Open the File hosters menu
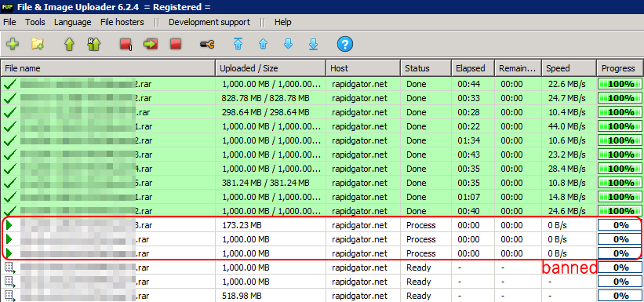 [122, 22]
